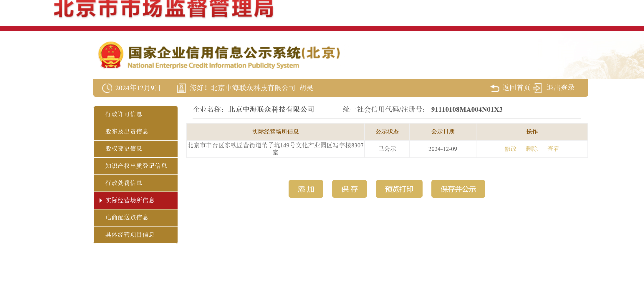The image size is (644, 288).
Task: Click the logout door icon
Action: click(537, 88)
